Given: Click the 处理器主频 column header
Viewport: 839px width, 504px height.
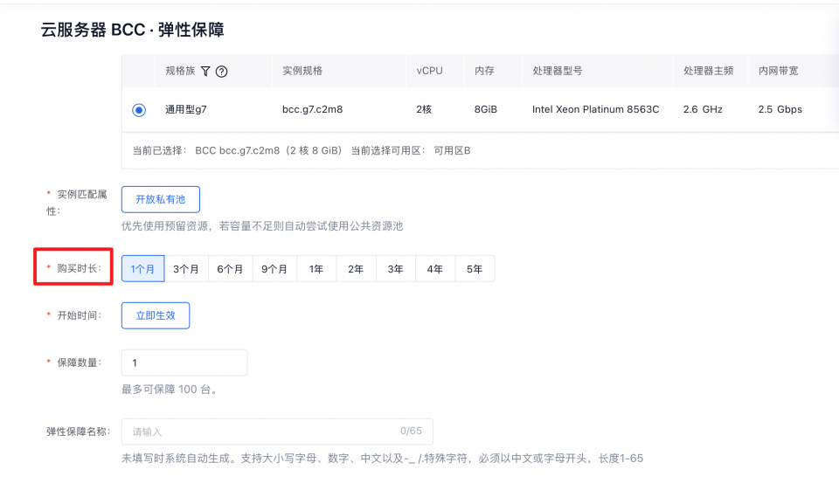Looking at the screenshot, I should tap(708, 71).
